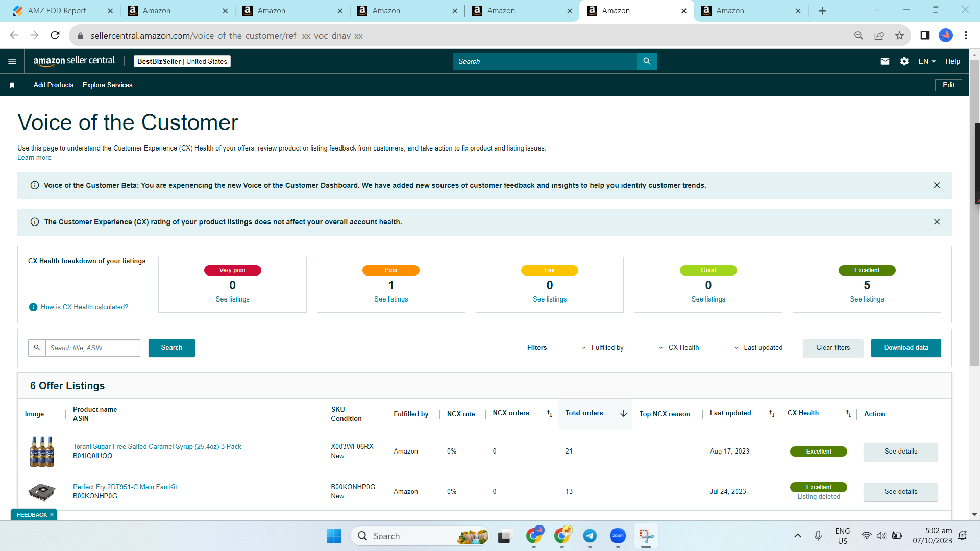Dismiss the Voice of the Customer Beta banner
Image resolution: width=980 pixels, height=551 pixels.
[937, 185]
